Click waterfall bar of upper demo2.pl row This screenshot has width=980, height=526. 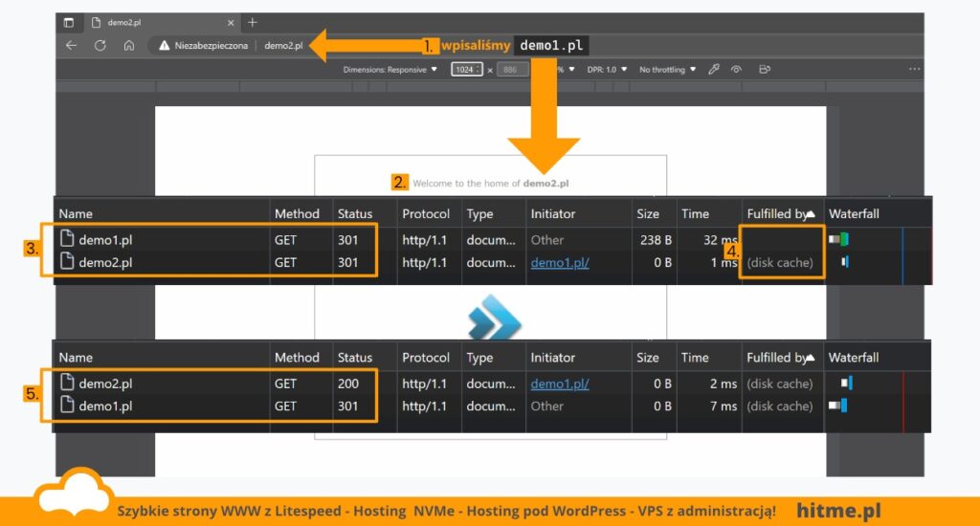pyautogui.click(x=845, y=262)
